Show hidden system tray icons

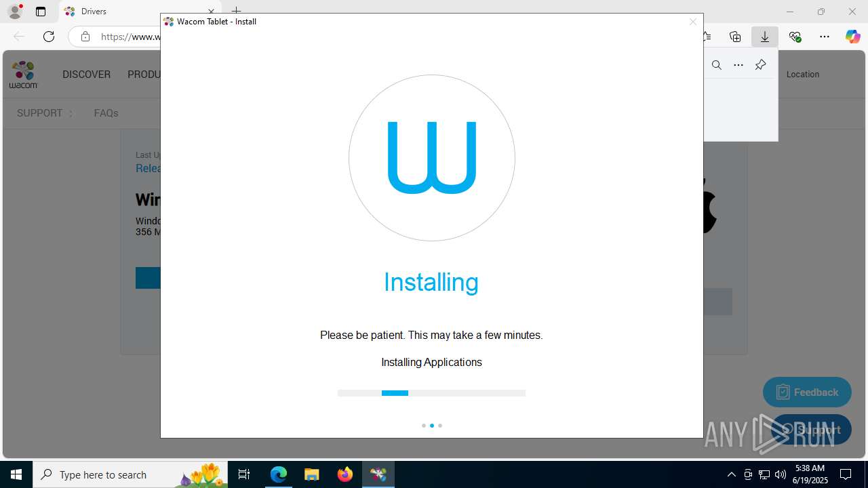[x=731, y=474]
